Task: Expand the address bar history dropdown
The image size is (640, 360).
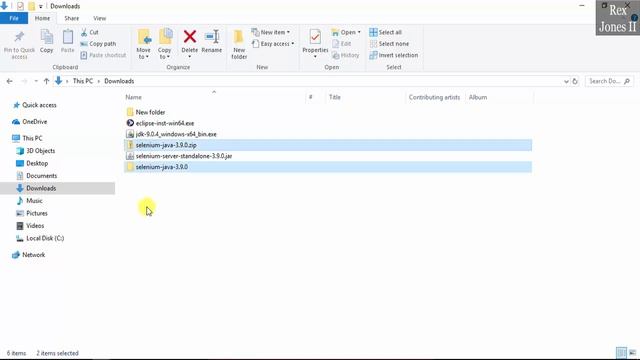Action: (x=566, y=81)
